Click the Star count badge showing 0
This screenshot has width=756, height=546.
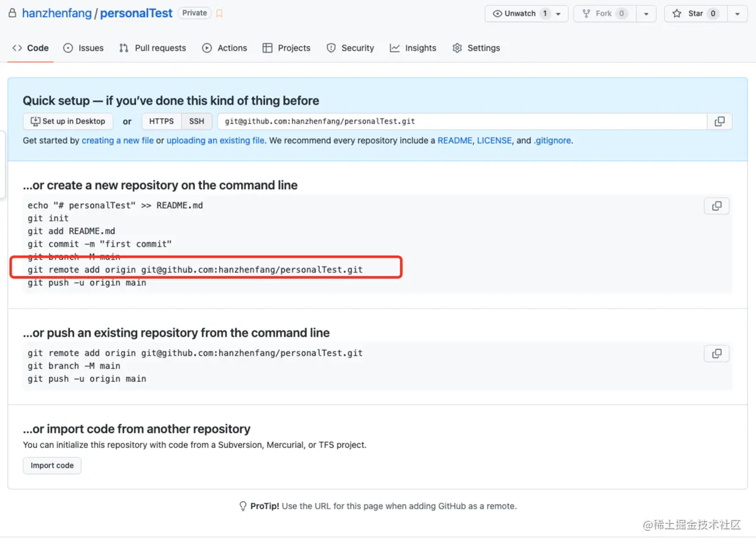pos(713,13)
